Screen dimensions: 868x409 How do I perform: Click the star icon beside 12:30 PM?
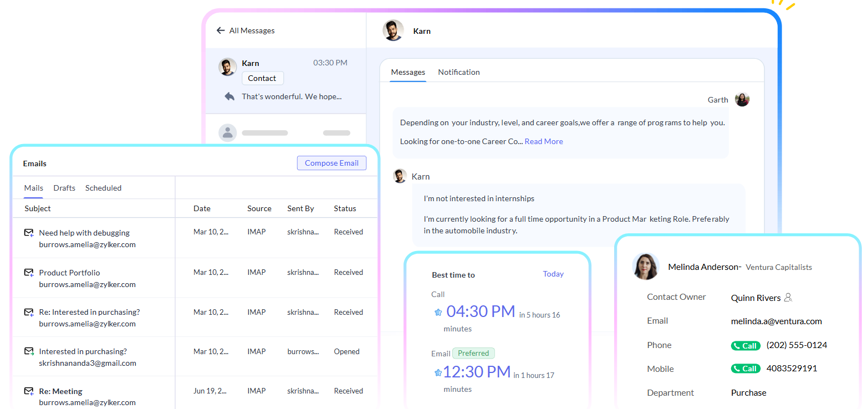click(438, 373)
